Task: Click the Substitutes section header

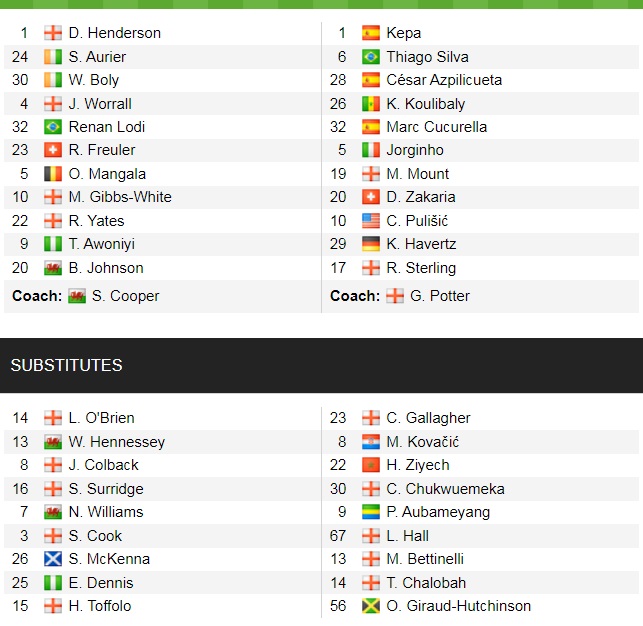Action: coord(66,365)
